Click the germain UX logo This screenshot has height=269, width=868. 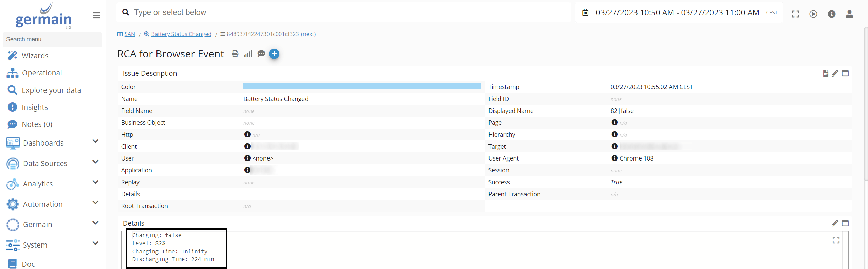coord(44,16)
